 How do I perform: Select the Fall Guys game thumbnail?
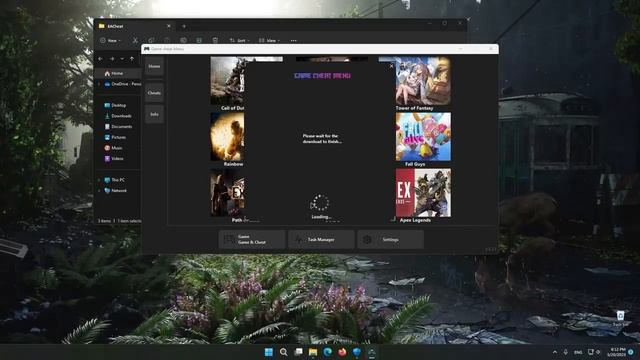[423, 137]
